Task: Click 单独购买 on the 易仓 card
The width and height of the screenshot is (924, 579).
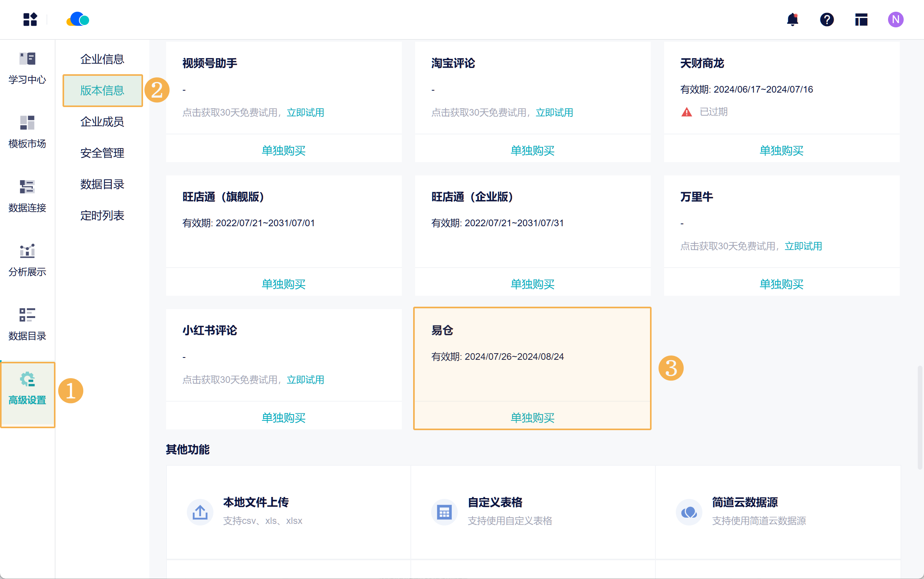Action: click(x=532, y=418)
